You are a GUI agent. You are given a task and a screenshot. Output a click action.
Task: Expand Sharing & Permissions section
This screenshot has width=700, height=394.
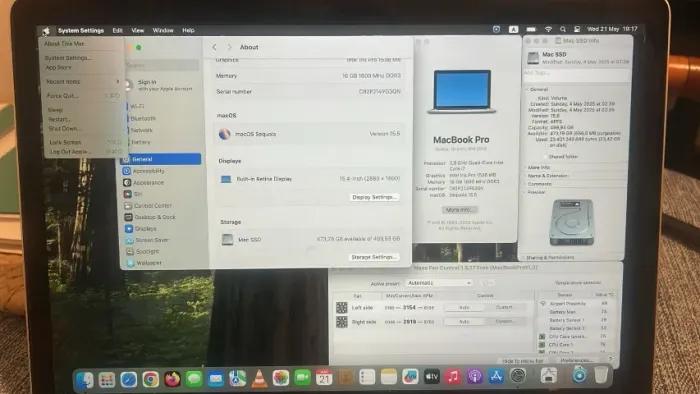[x=524, y=257]
